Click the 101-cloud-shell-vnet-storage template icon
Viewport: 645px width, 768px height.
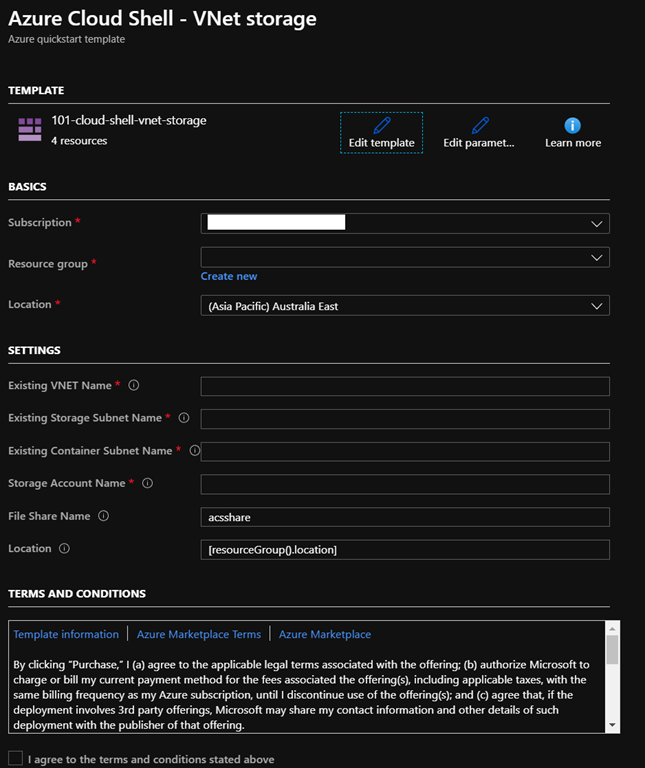[30, 129]
